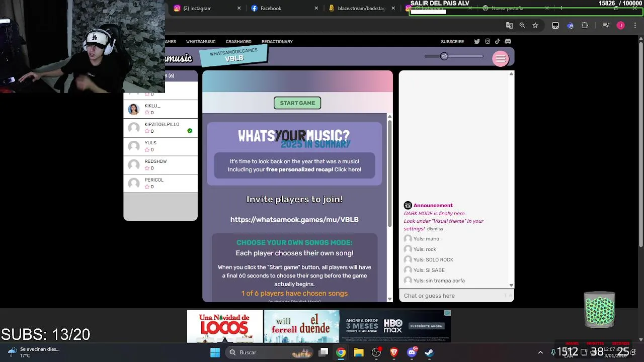Viewport: 644px width, 362px height.
Task: Click KIKLU_'s avatar picture
Action: 133,109
